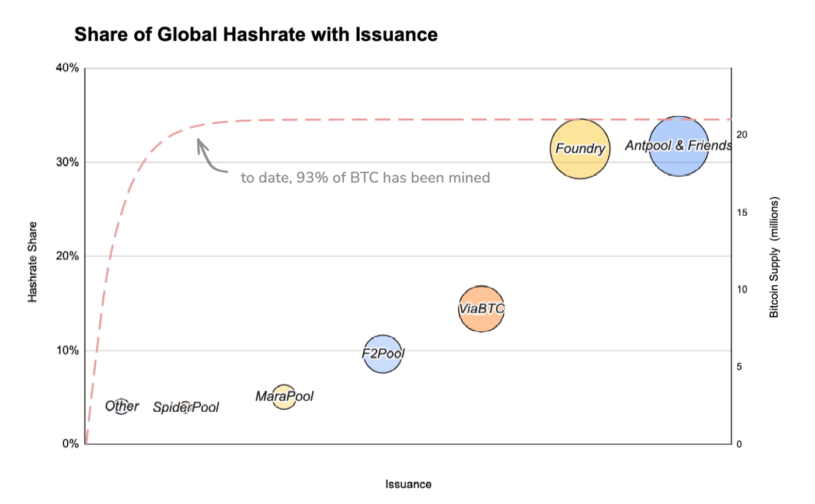Image resolution: width=815 pixels, height=504 pixels.
Task: Select the 'Bitcoin Supply (millions)' right axis title
Action: click(774, 257)
